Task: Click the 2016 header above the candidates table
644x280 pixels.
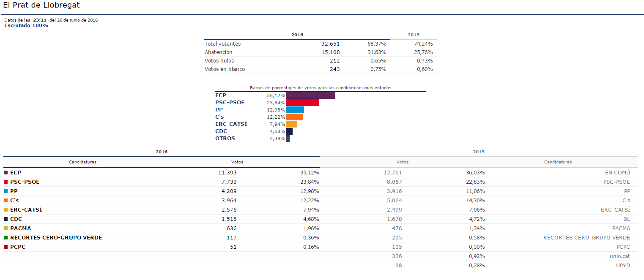Action: pos(162,152)
